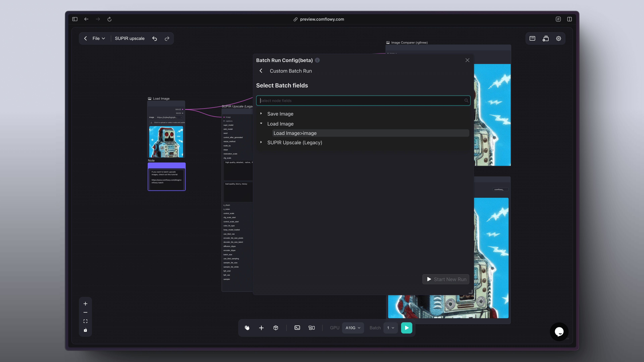Screen dimensions: 644x362
Task: Fit the canvas view to screen
Action: [x=85, y=321]
